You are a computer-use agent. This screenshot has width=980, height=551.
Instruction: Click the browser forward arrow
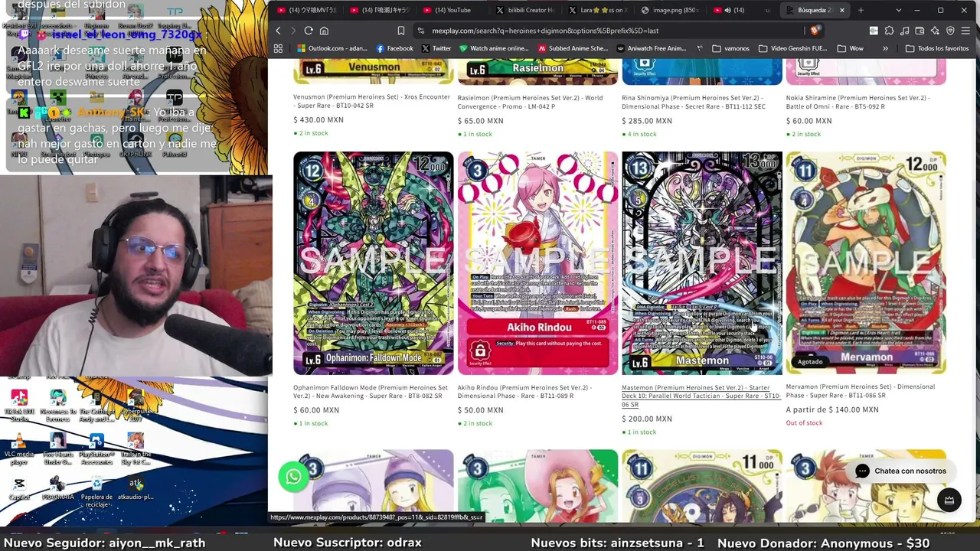293,31
